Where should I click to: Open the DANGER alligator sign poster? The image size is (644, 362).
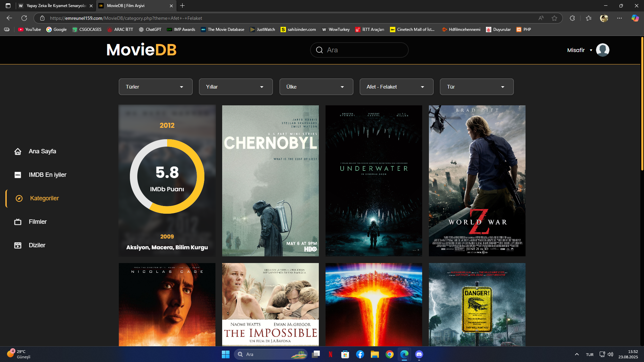[x=477, y=304]
